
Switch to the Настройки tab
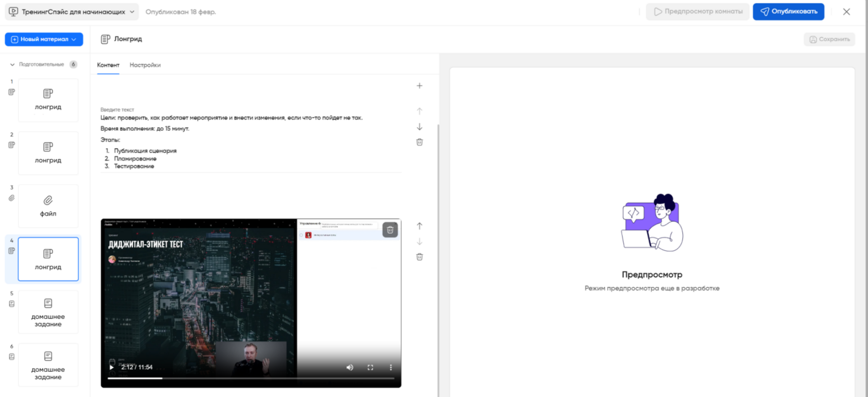[145, 65]
